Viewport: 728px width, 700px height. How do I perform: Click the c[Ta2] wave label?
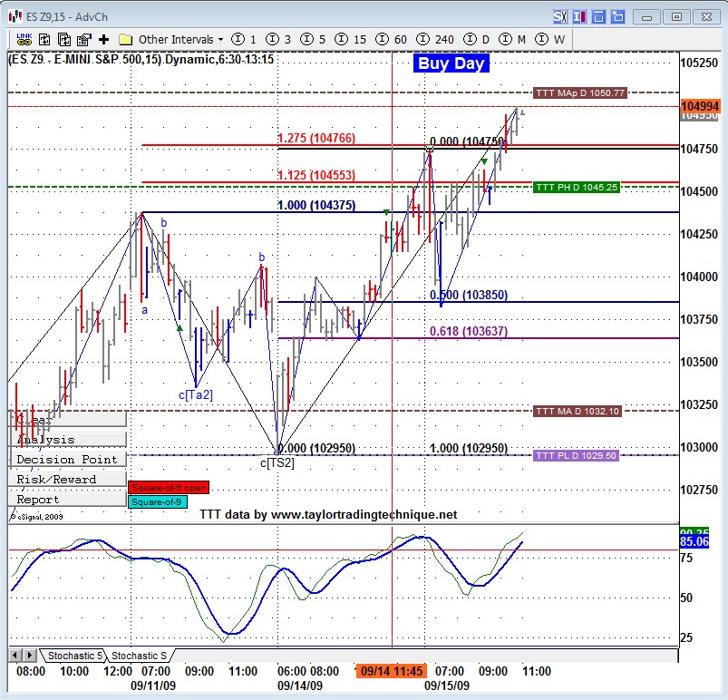point(196,394)
